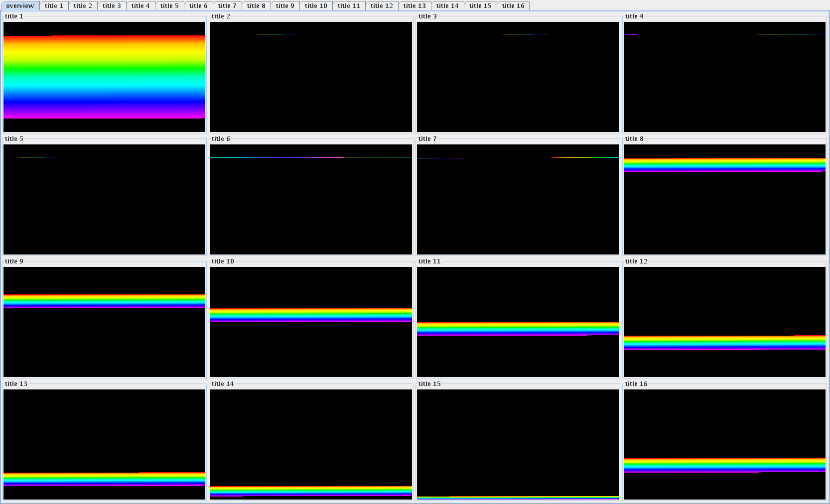Screen dimensions: 830x504
Task: Click the 'title 1' panel border label
Action: [14, 16]
